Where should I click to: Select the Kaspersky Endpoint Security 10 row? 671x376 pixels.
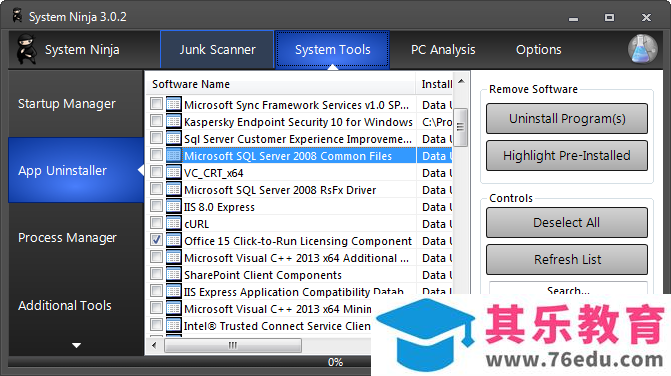tap(299, 122)
